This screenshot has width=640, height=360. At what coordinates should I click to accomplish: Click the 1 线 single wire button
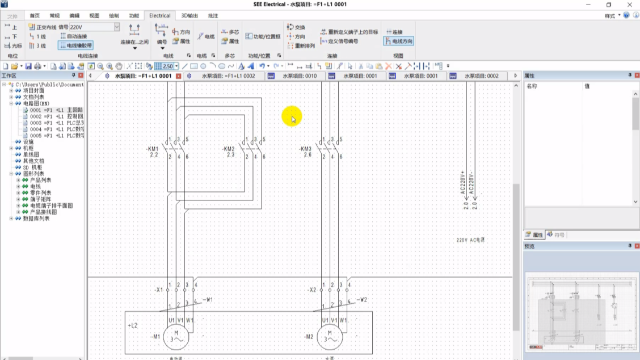pyautogui.click(x=38, y=36)
